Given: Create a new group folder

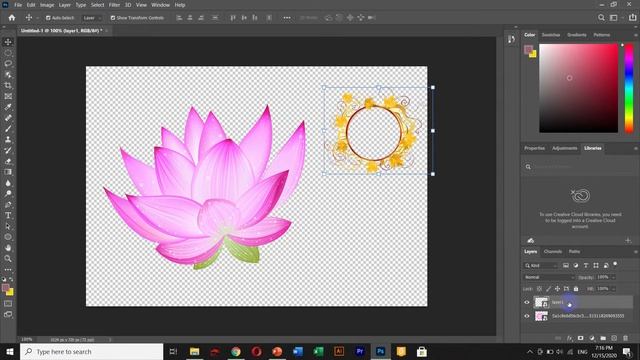Looking at the screenshot, I should pos(603,338).
